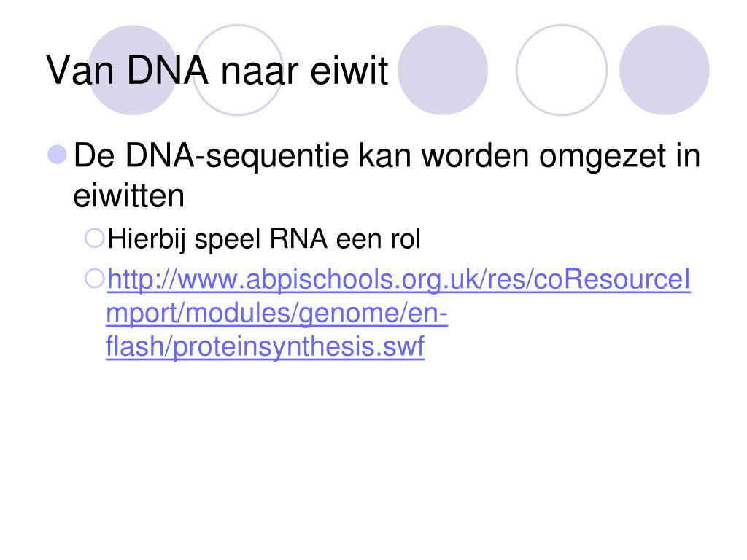Click the outlined circle behind "naar" in the title
747x560 pixels.
click(238, 69)
